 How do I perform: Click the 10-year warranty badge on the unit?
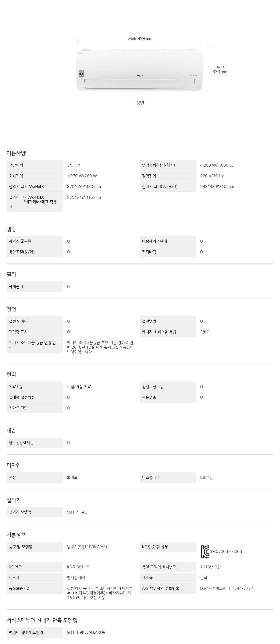point(81,73)
